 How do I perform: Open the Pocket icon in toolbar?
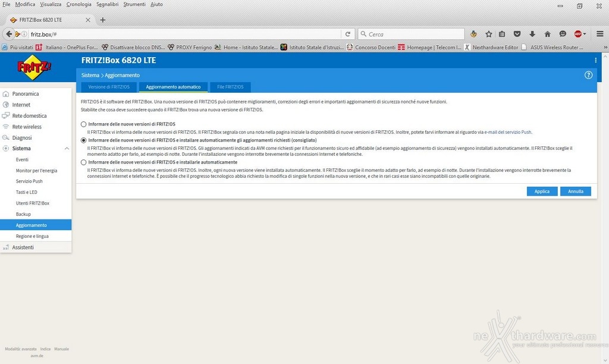[517, 34]
